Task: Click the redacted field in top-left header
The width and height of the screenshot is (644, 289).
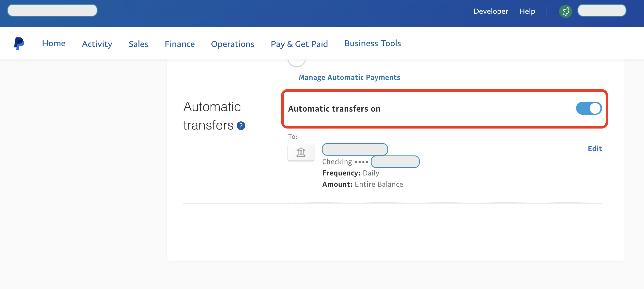Action: click(x=52, y=11)
